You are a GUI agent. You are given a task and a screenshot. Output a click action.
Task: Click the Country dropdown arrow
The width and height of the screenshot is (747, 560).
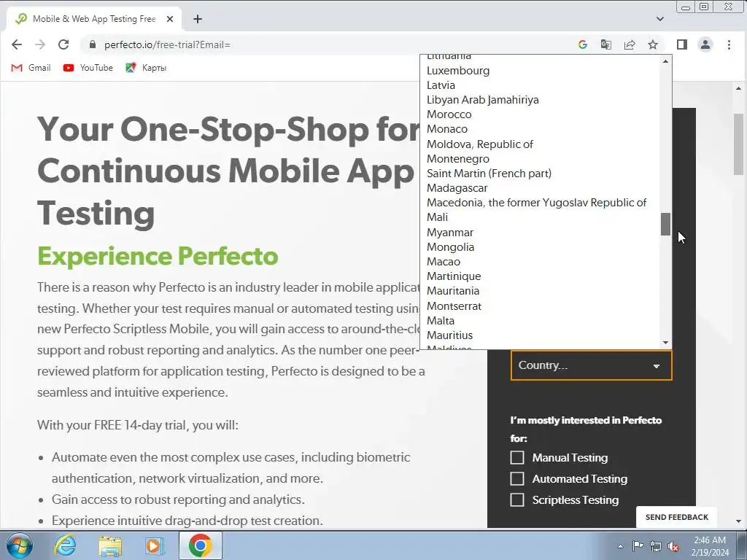(657, 366)
